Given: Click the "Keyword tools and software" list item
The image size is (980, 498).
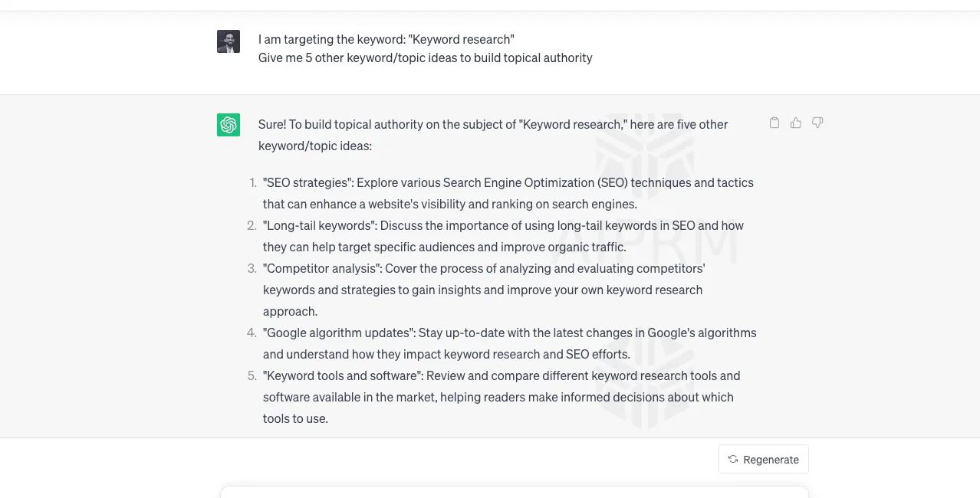Looking at the screenshot, I should click(x=502, y=396).
